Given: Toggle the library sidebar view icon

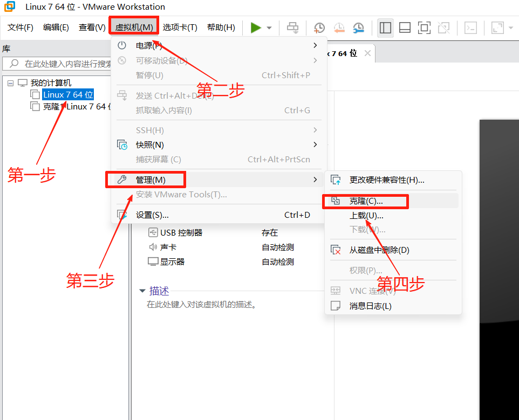Looking at the screenshot, I should pyautogui.click(x=385, y=28).
